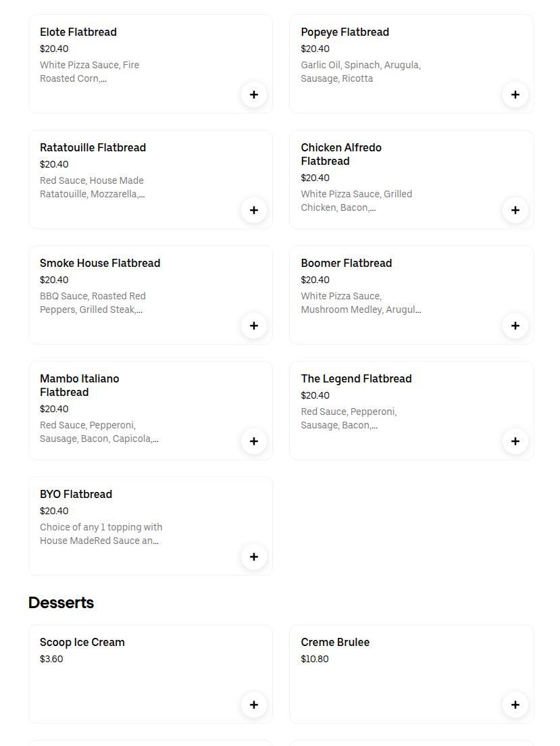Add Elote Flatbread to cart

[x=253, y=95]
